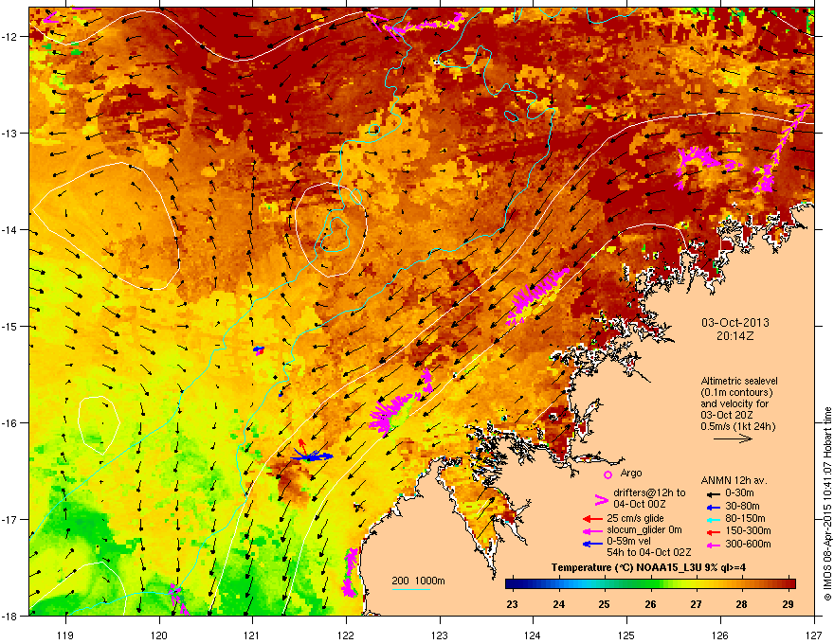Click the longitude axis label '125'
834x644 pixels.
(x=626, y=635)
